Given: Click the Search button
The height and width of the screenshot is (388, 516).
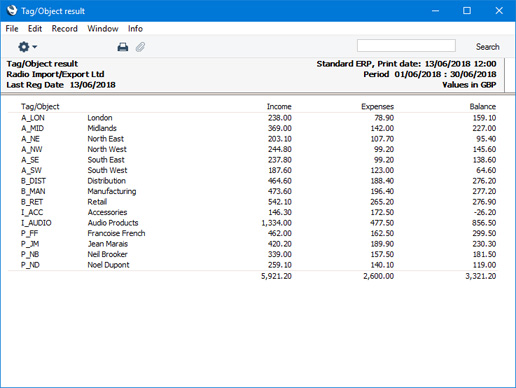Looking at the screenshot, I should 488,47.
